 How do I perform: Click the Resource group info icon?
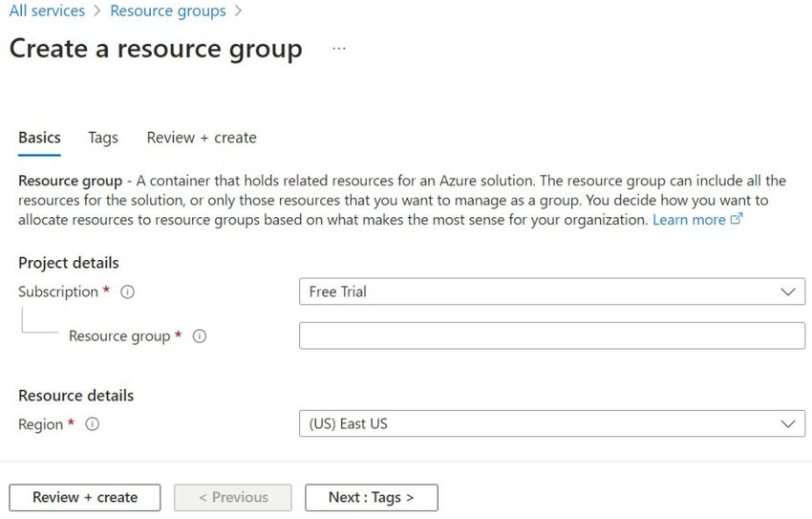coord(200,336)
